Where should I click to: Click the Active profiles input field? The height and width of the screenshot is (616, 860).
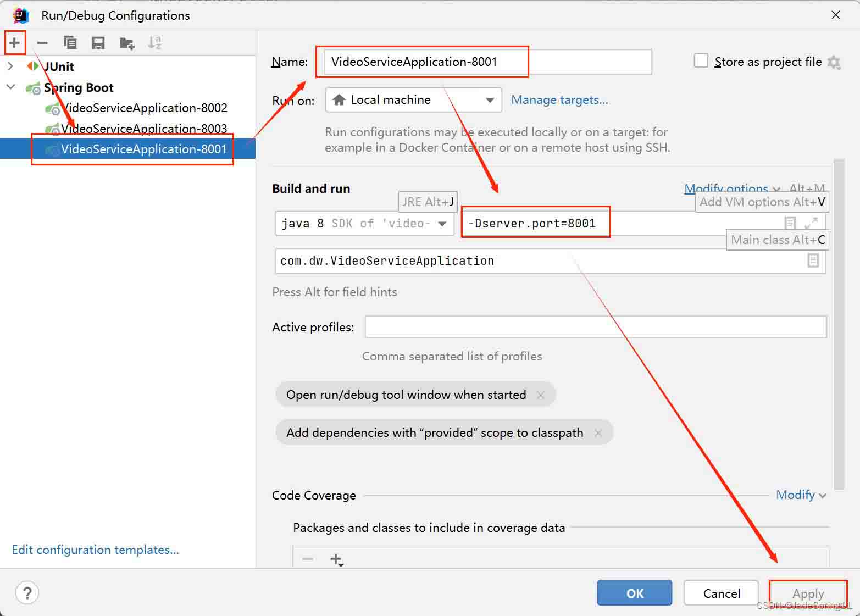(595, 327)
